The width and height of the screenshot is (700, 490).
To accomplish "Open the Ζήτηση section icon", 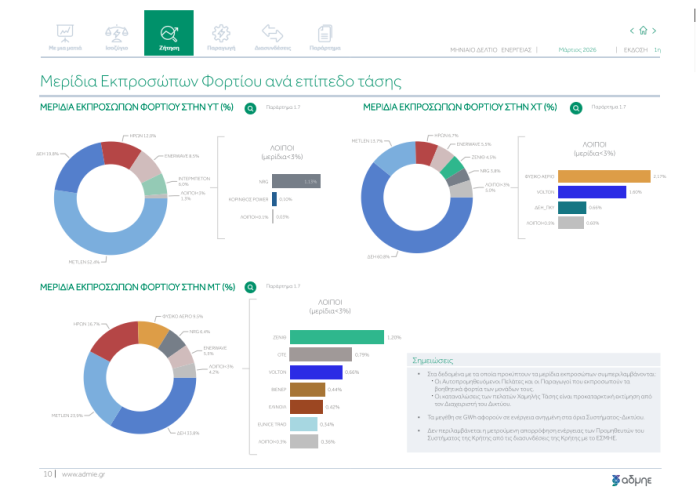I will pos(168,32).
